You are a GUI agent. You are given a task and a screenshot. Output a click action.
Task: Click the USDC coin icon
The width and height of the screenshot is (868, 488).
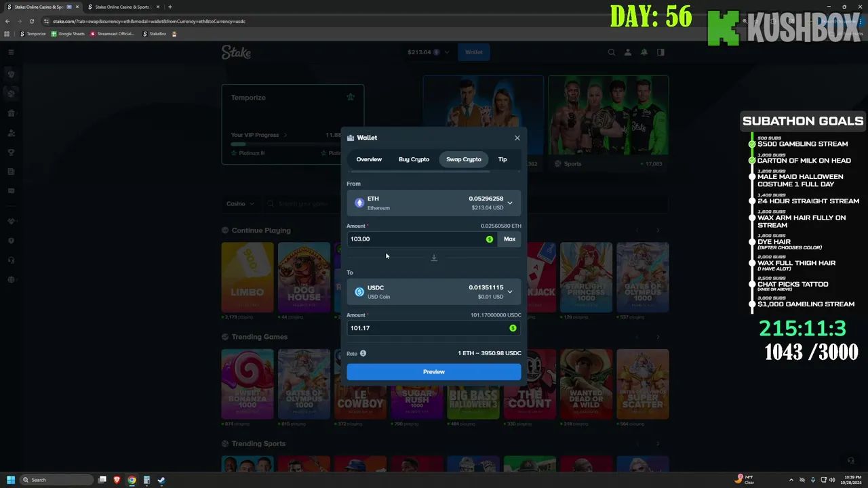(x=359, y=292)
